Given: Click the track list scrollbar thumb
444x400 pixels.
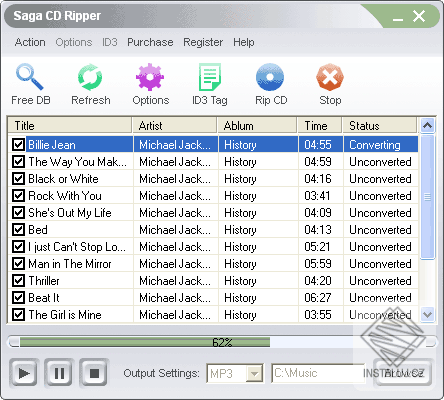Looking at the screenshot, I should tap(427, 197).
